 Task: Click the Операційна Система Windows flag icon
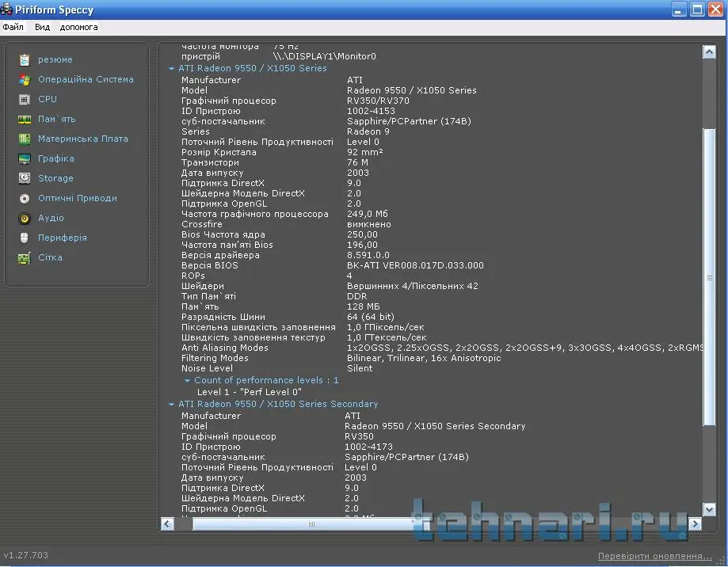(25, 80)
